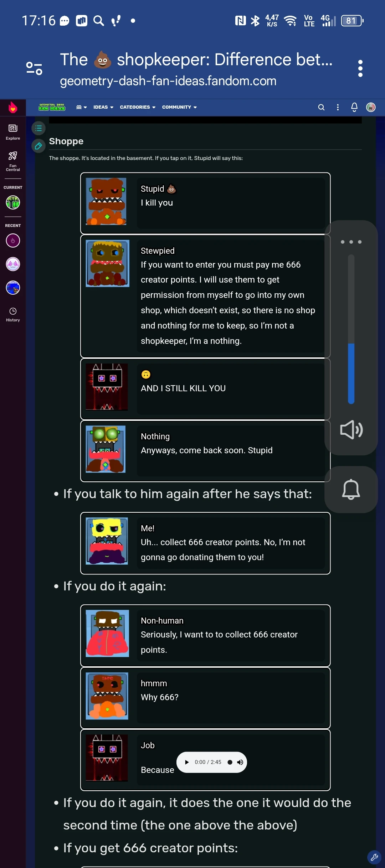Open the History sidebar icon
Screen dimensions: 385x868
click(x=13, y=315)
